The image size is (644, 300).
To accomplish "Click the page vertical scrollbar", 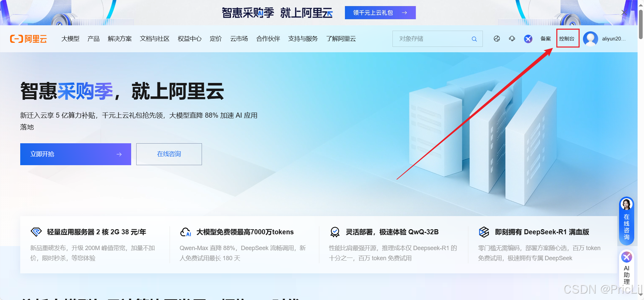I will click(641, 24).
